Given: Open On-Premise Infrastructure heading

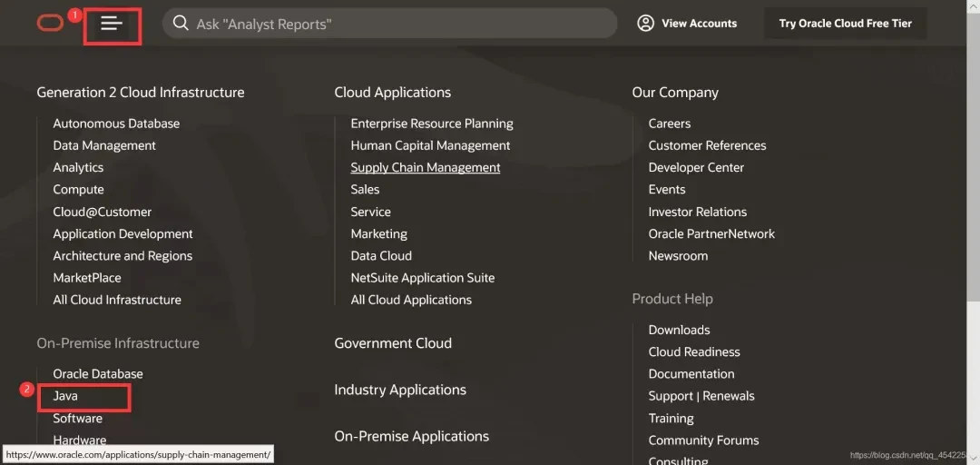Looking at the screenshot, I should [118, 343].
